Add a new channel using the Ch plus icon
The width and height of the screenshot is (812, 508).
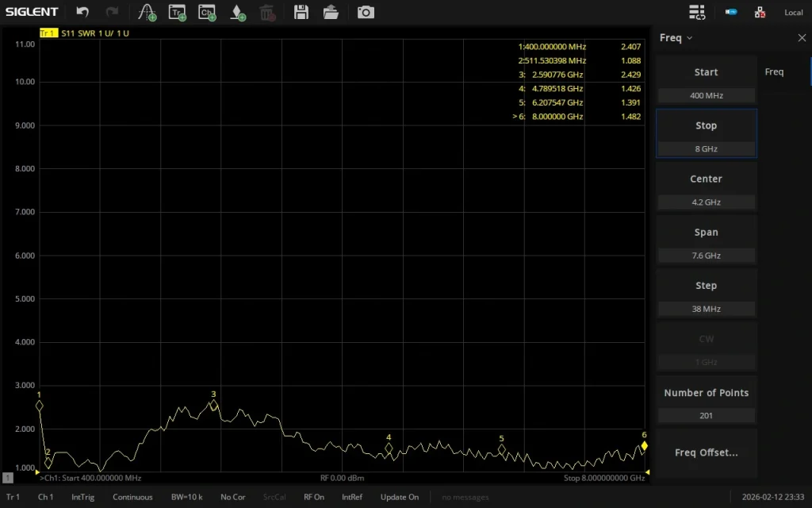click(207, 13)
